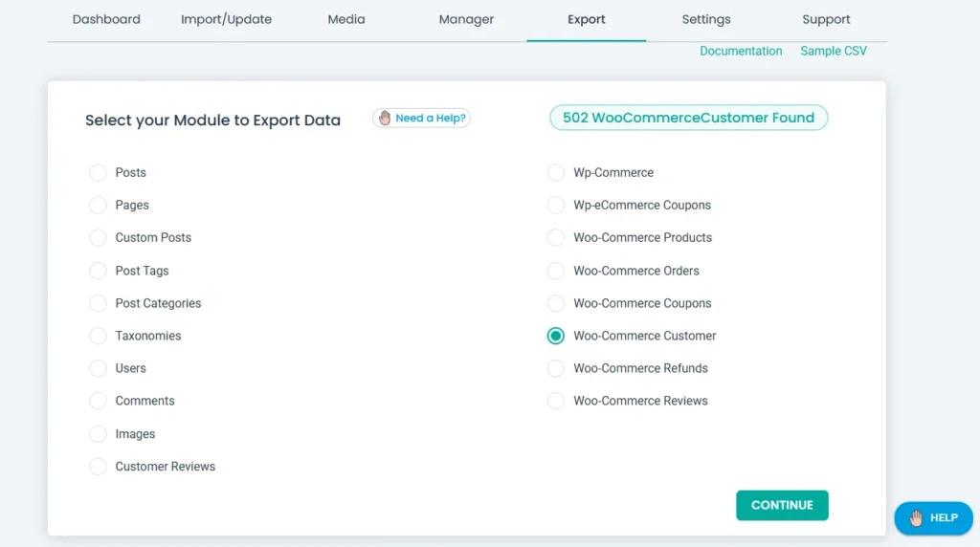This screenshot has width=980, height=547.
Task: Open the Documentation link
Action: (741, 52)
